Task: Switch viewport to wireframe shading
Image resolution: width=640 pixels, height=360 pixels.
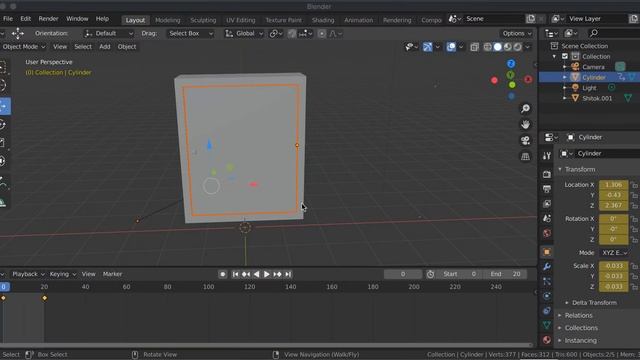Action: point(487,47)
